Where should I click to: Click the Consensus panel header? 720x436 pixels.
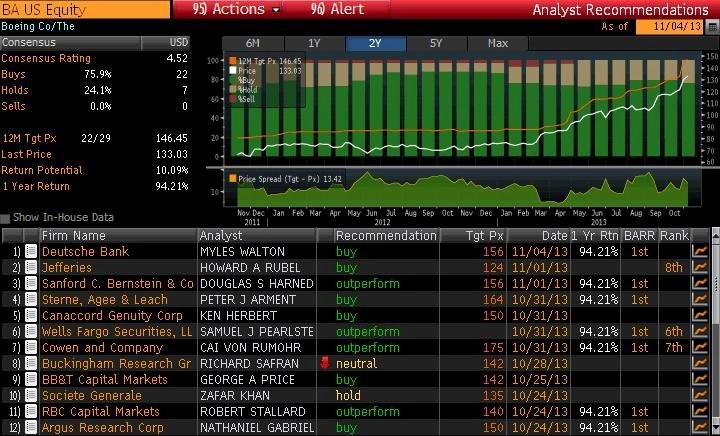click(95, 43)
